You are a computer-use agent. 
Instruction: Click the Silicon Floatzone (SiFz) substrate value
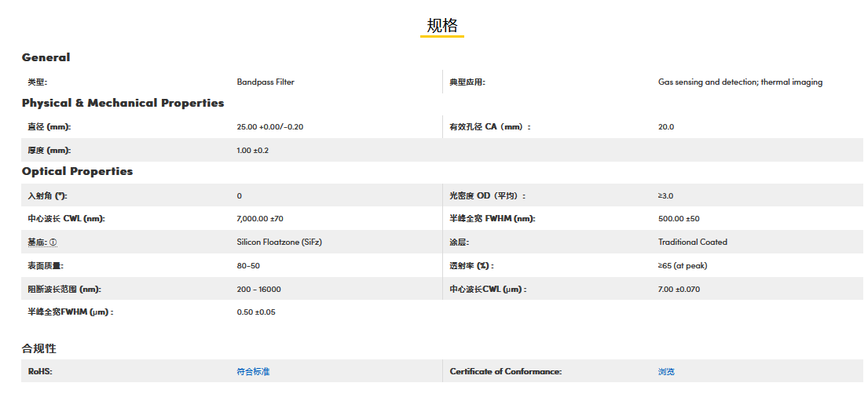(x=279, y=242)
